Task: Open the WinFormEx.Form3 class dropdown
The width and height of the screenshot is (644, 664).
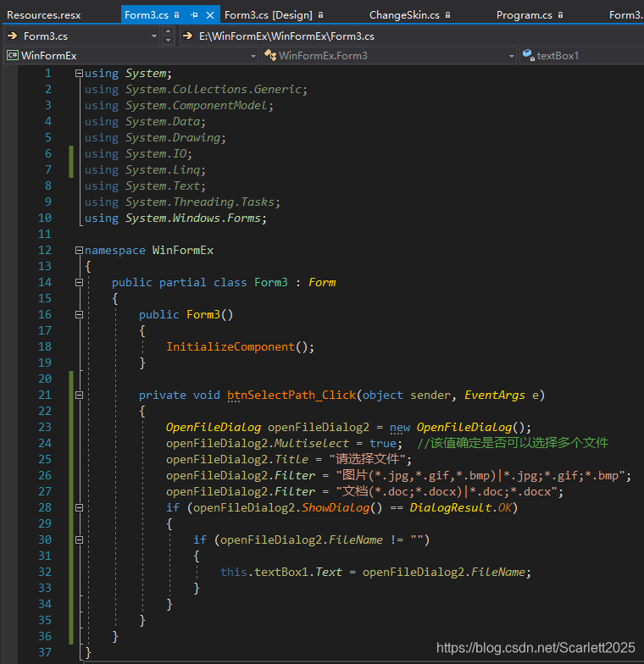Action: 512,56
